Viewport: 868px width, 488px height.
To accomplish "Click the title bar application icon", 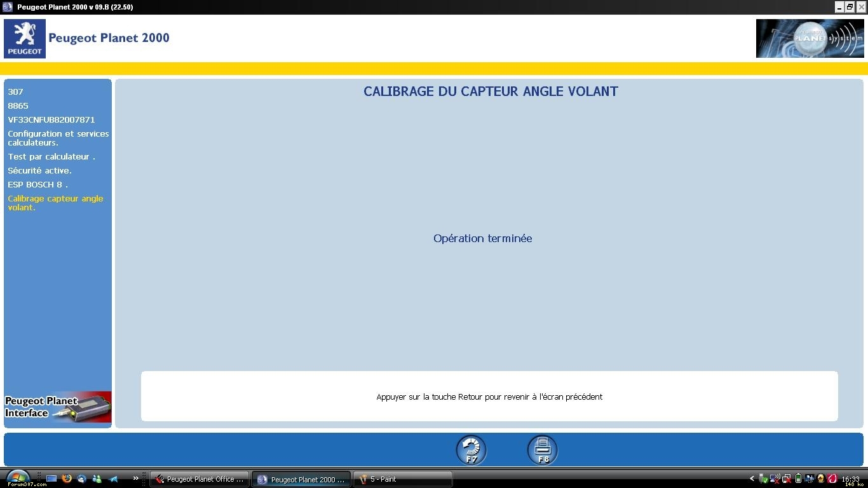I will (x=8, y=7).
